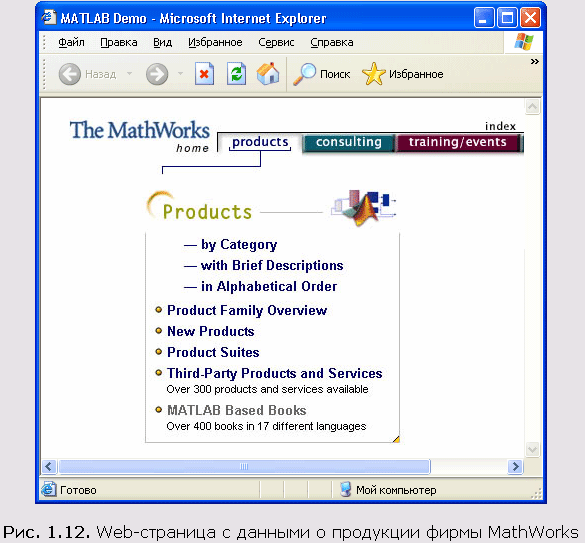Viewport: 585px width, 543px height.
Task: Click 'Over 400 books in 17 different languages' text
Action: coord(266,426)
